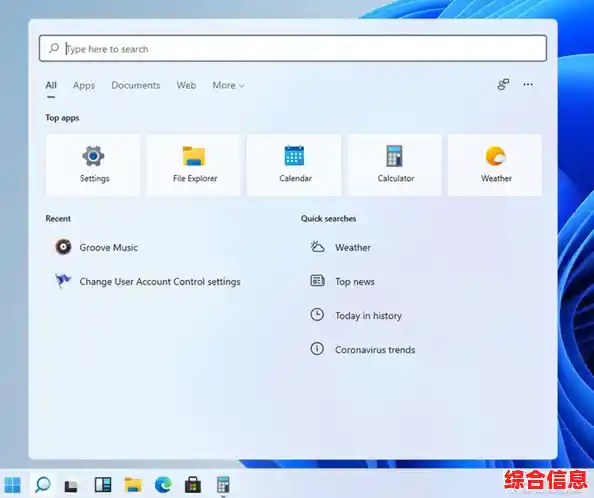Click the taskbar Search icon
This screenshot has height=498, width=594.
(x=43, y=484)
